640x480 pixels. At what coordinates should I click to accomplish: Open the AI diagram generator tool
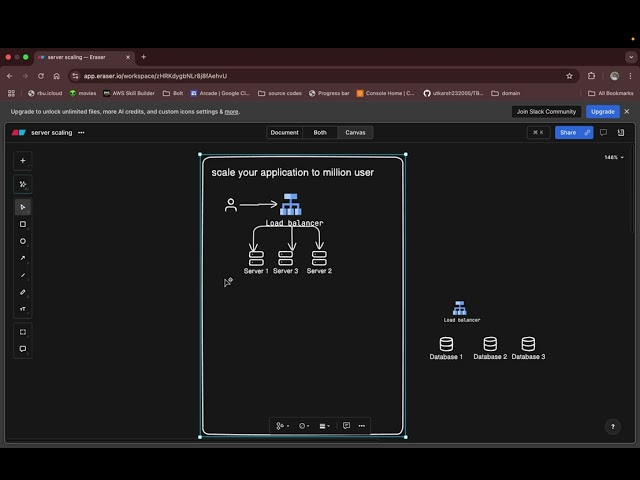click(x=23, y=184)
